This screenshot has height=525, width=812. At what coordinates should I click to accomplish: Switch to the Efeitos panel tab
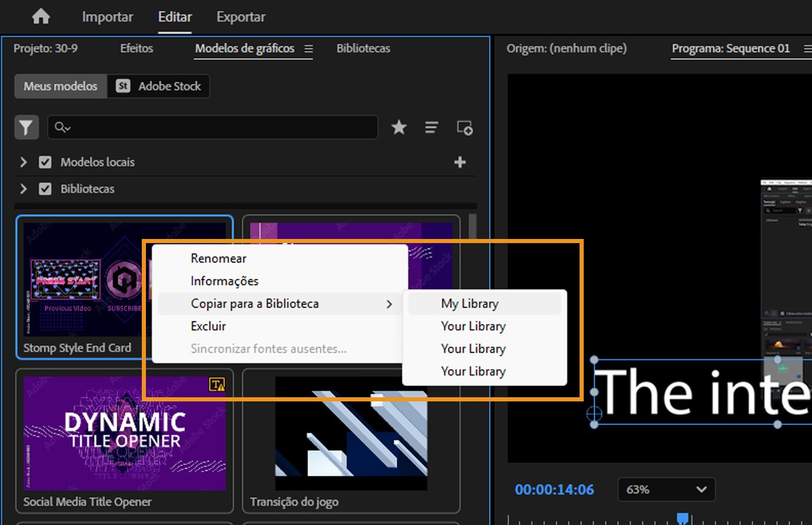tap(137, 48)
